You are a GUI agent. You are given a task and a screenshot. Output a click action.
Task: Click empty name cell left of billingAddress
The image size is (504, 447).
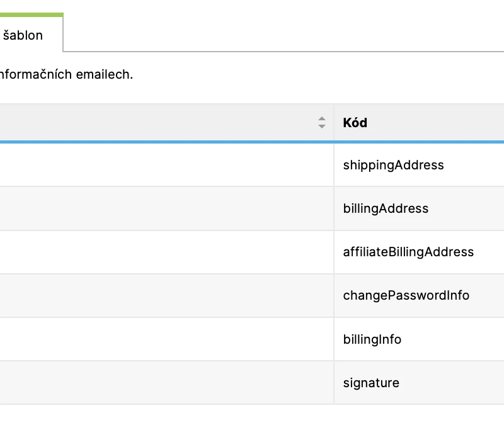pos(166,208)
